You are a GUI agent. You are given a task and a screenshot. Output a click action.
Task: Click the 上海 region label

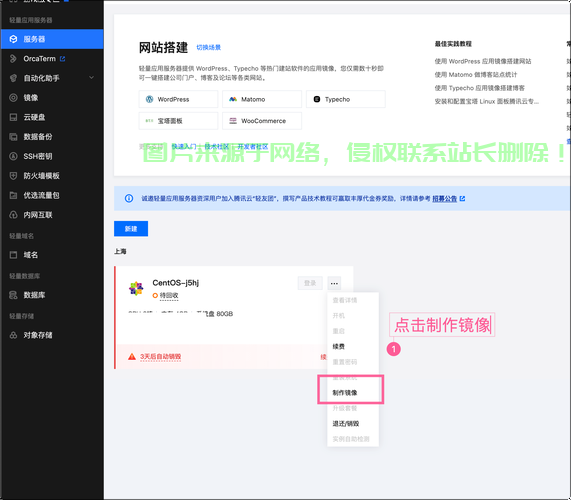(120, 251)
